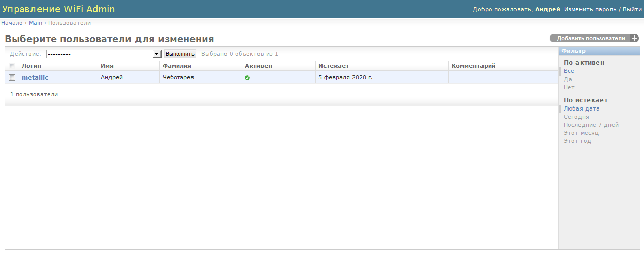644x255 pixels.
Task: Sort by the Имя column header
Action: pyautogui.click(x=107, y=66)
